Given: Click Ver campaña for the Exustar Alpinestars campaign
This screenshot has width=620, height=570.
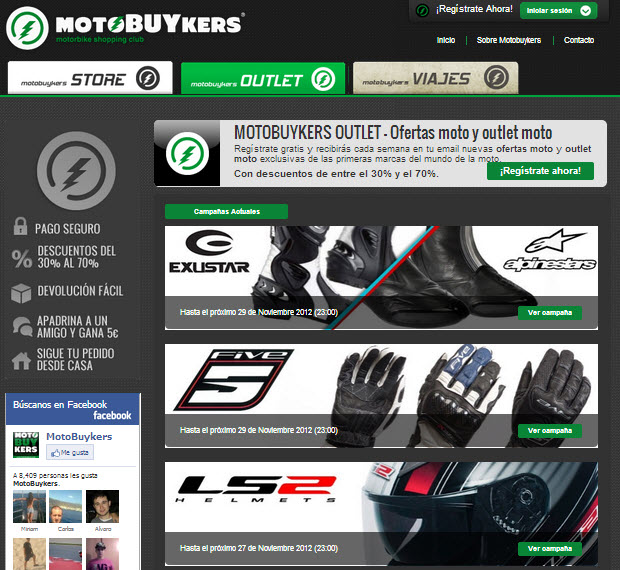Looking at the screenshot, I should tap(550, 313).
